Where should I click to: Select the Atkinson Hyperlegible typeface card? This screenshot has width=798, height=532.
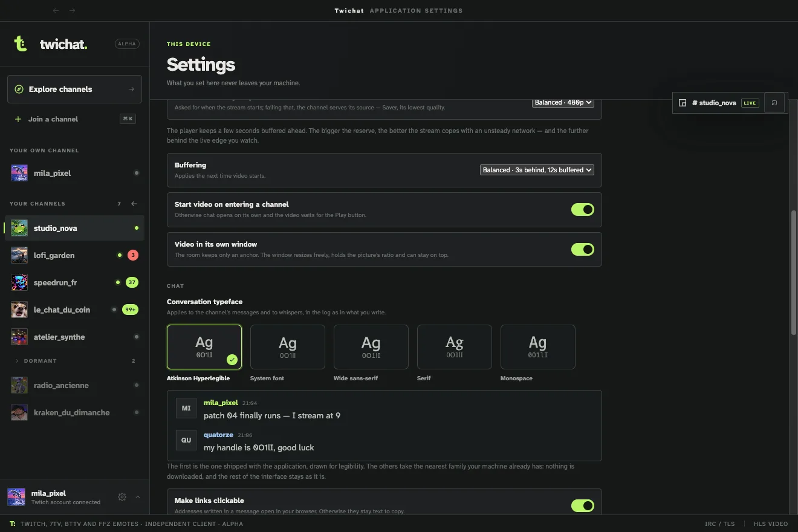click(x=204, y=347)
